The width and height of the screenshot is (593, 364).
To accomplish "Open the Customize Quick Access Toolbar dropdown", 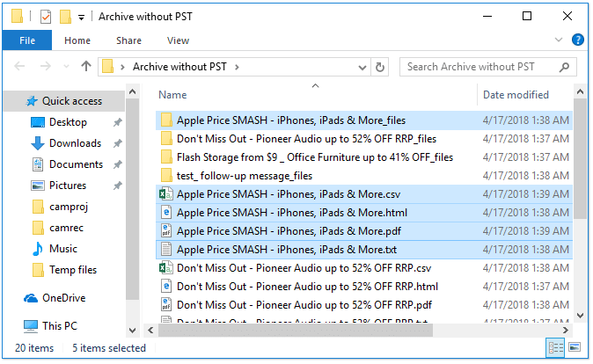I will [x=81, y=18].
